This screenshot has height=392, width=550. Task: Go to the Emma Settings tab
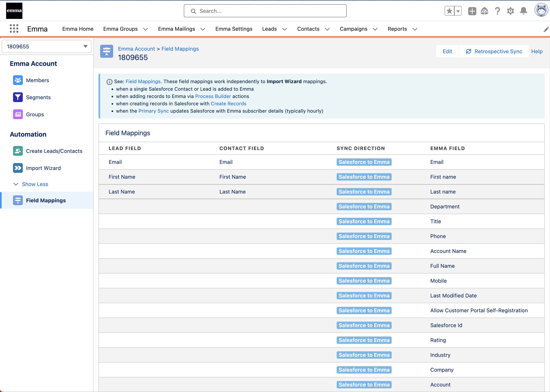234,29
